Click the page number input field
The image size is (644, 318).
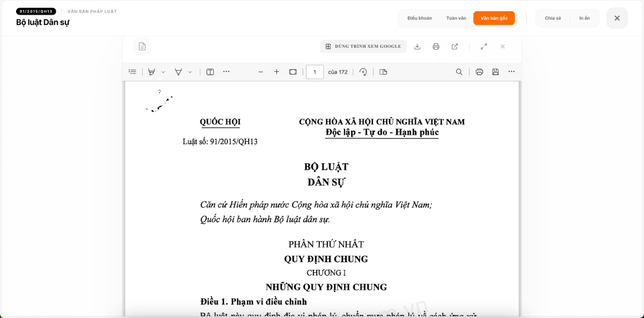click(314, 72)
